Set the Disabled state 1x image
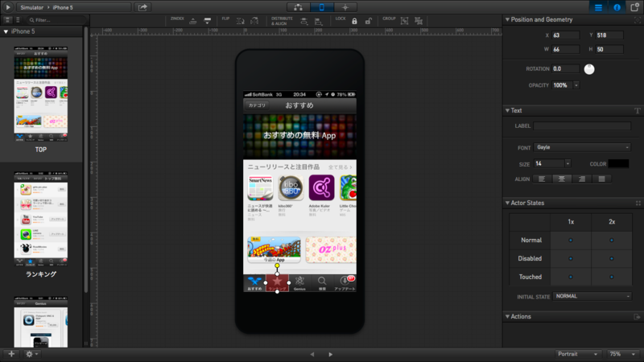 point(571,258)
